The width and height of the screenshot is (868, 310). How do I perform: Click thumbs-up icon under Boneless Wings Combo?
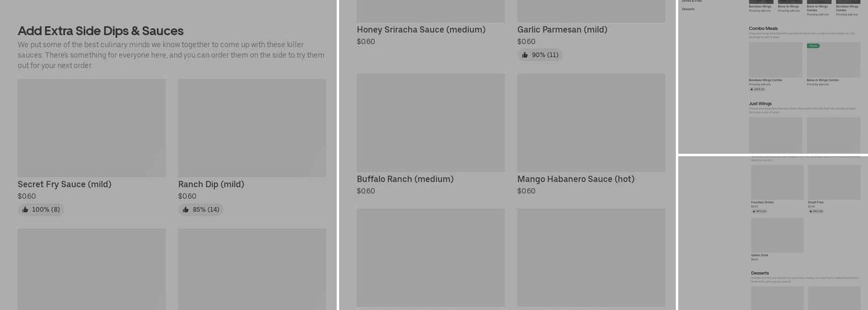[751, 89]
